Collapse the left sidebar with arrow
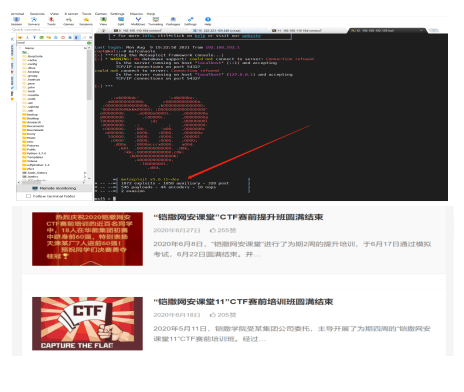464x392 pixels. pos(13,39)
